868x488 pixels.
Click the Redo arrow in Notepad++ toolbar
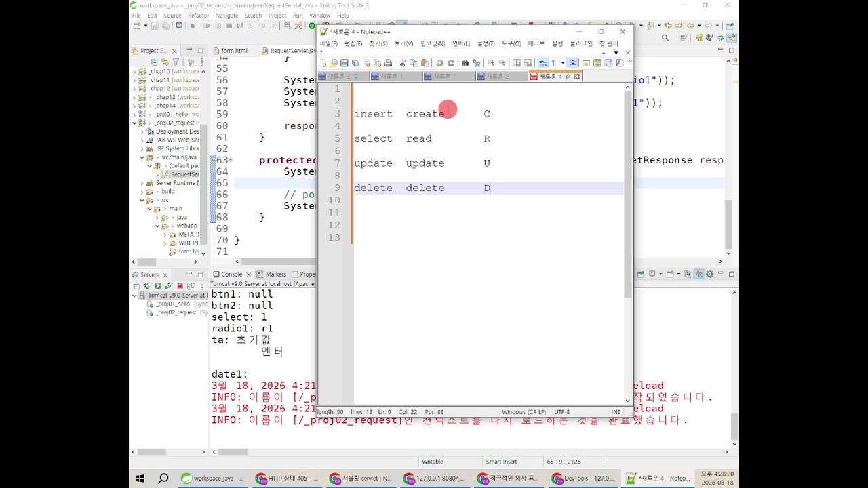click(x=450, y=63)
